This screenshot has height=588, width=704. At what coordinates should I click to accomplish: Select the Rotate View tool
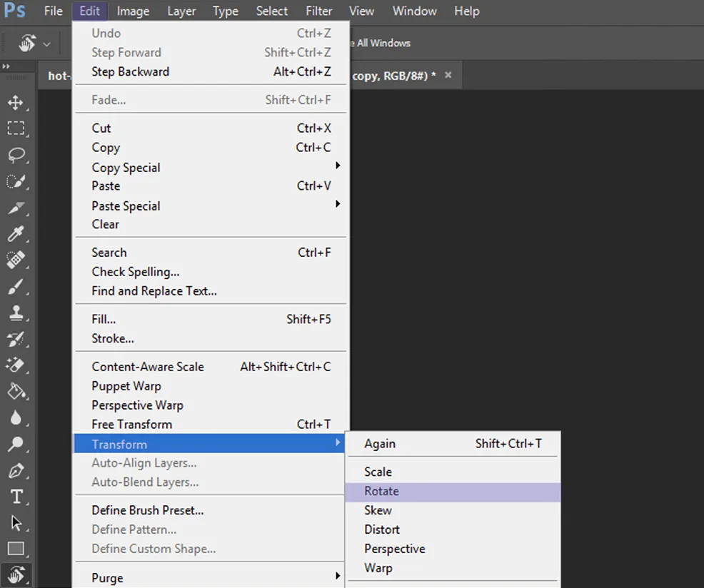tap(16, 574)
